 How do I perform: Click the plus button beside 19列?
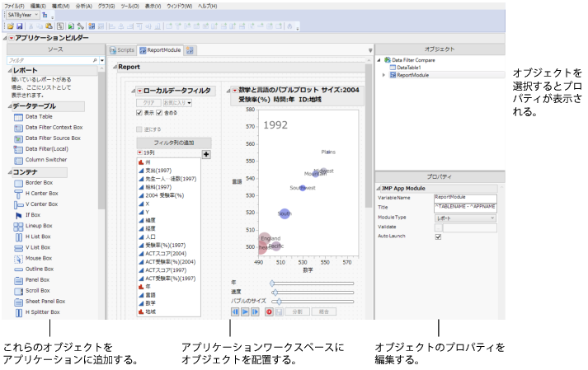coord(206,154)
